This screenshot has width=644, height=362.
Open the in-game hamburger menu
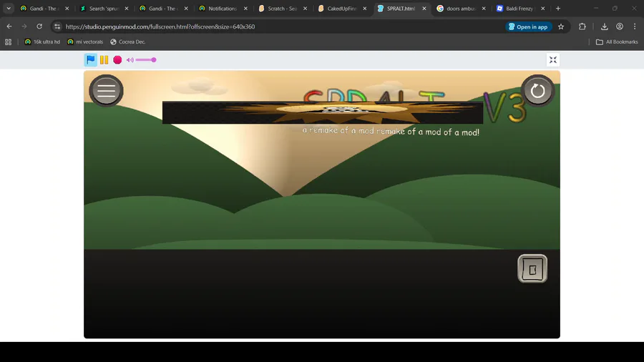106,91
